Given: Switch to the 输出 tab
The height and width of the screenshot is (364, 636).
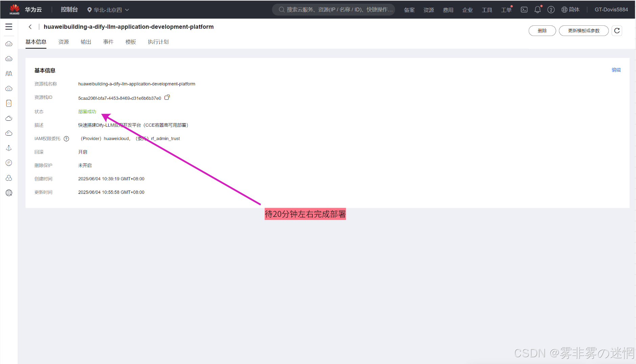Looking at the screenshot, I should tap(86, 42).
